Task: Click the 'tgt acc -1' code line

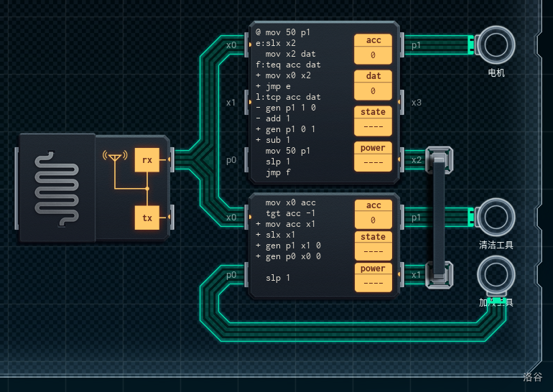Action: tap(290, 213)
